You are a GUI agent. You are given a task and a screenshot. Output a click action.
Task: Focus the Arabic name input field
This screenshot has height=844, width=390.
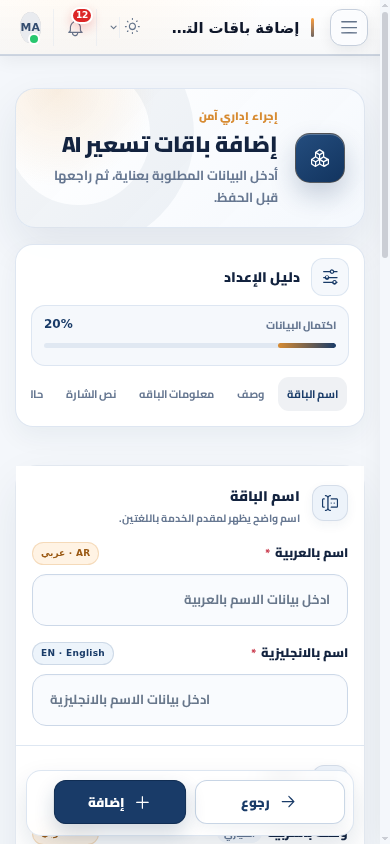coord(190,600)
